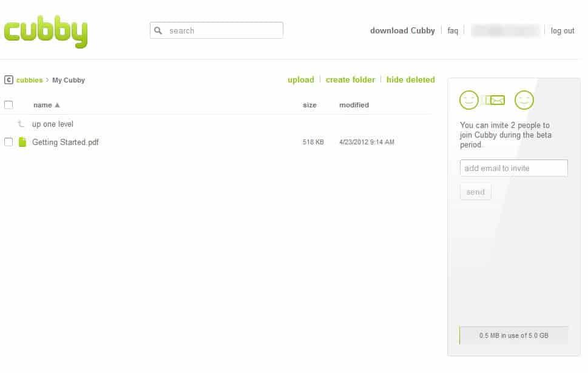Viewport: 588px width, 373px height.
Task: Click the search magnifier icon
Action: tap(158, 30)
